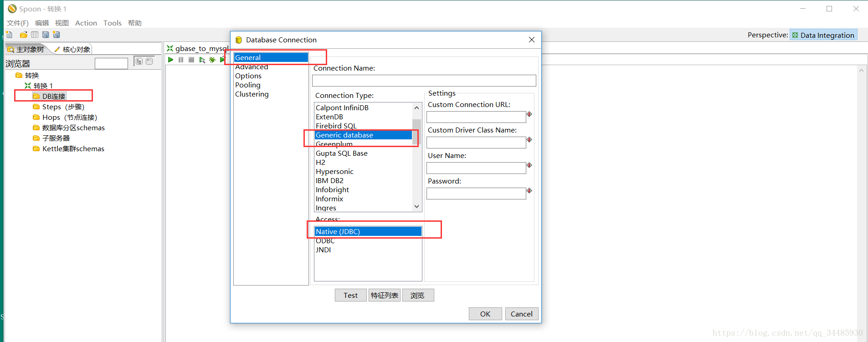Select the gbase_to_mysql transformation tab

click(x=198, y=48)
